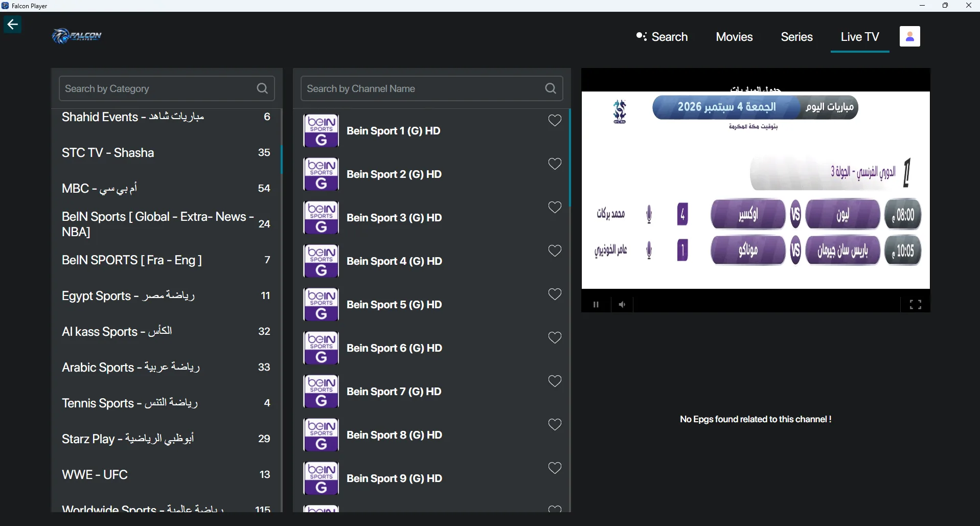
Task: Click the category search magnifier icon
Action: point(262,88)
